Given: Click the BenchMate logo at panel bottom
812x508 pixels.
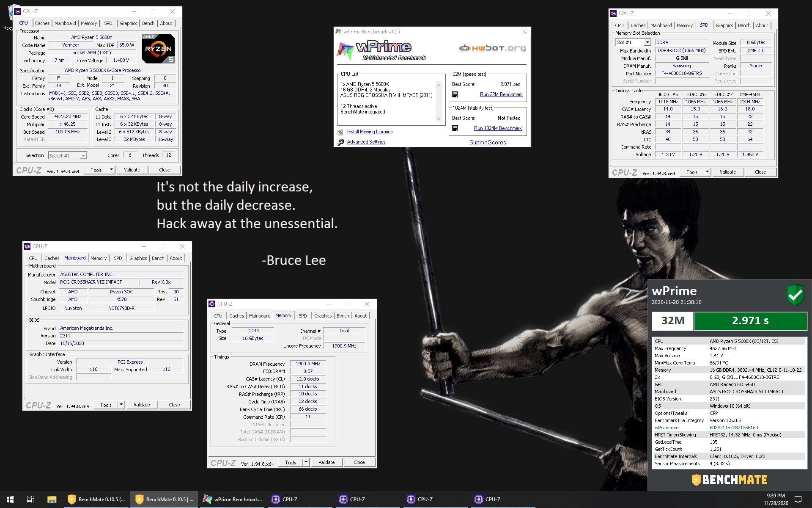Looking at the screenshot, I should (x=730, y=480).
